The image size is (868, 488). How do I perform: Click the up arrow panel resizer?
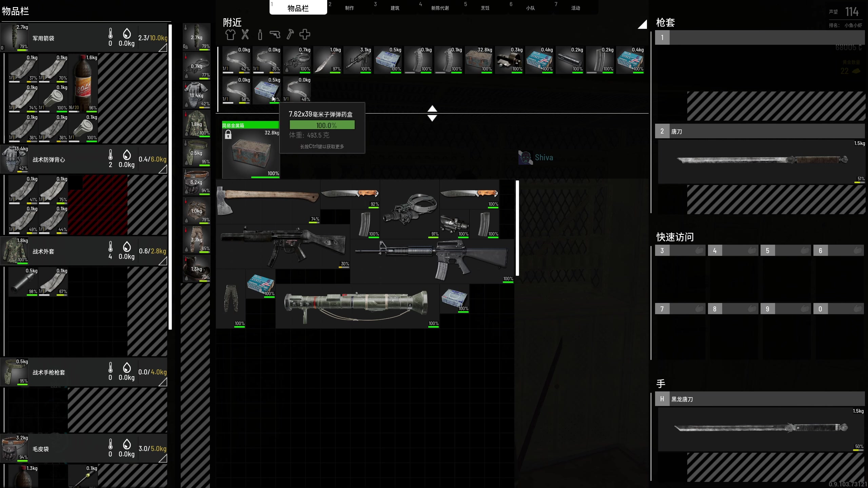[432, 109]
